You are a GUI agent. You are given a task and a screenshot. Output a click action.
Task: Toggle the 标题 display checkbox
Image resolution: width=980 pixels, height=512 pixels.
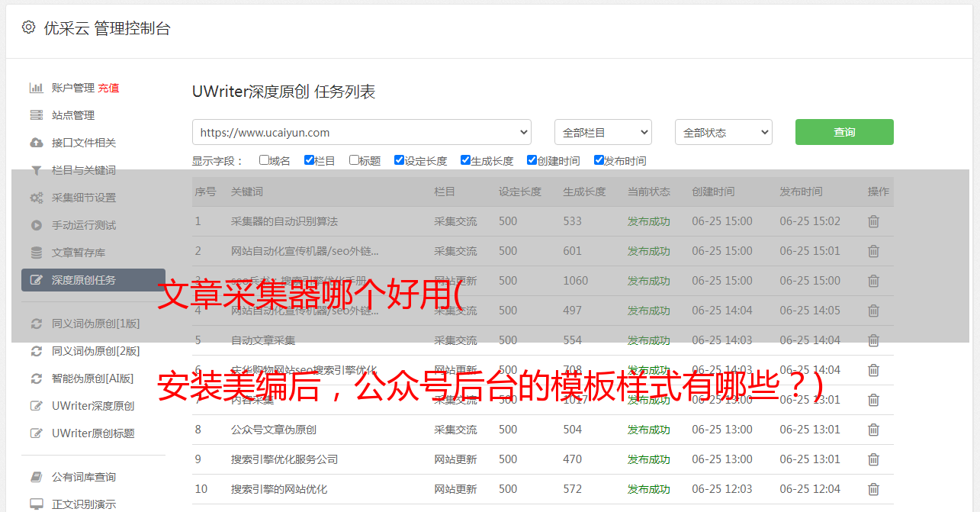[354, 160]
